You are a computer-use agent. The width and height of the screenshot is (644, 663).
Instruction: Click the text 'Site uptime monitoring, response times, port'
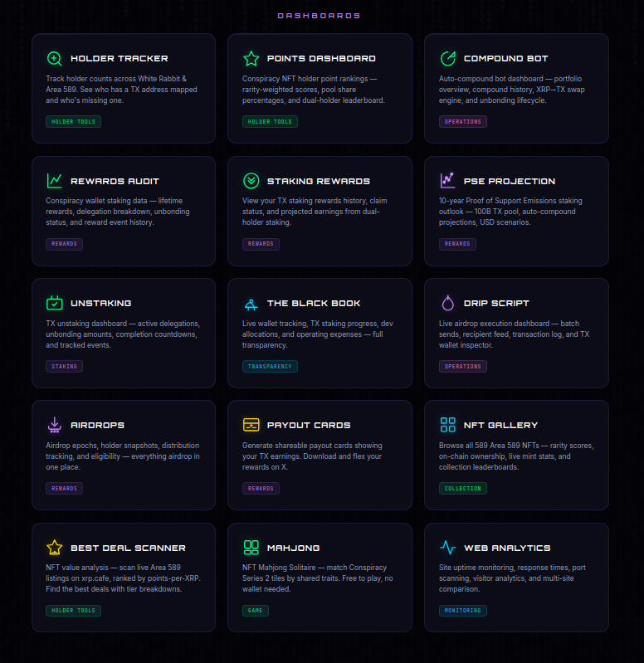click(512, 568)
